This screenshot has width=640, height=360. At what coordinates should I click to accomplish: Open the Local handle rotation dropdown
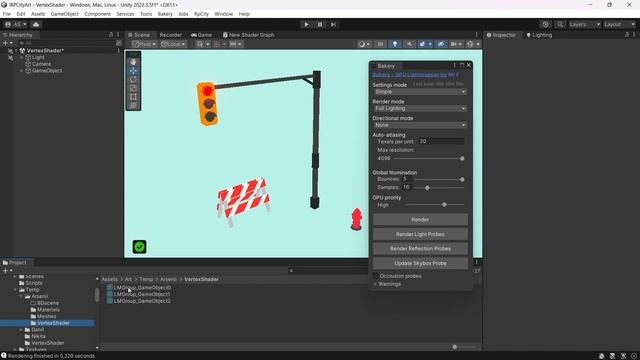pyautogui.click(x=173, y=44)
